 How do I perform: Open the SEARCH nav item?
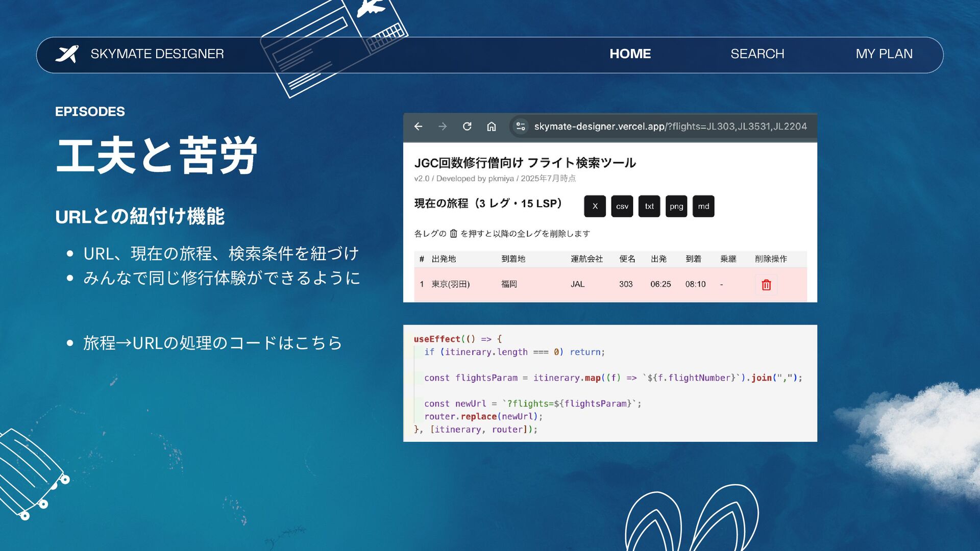point(757,54)
